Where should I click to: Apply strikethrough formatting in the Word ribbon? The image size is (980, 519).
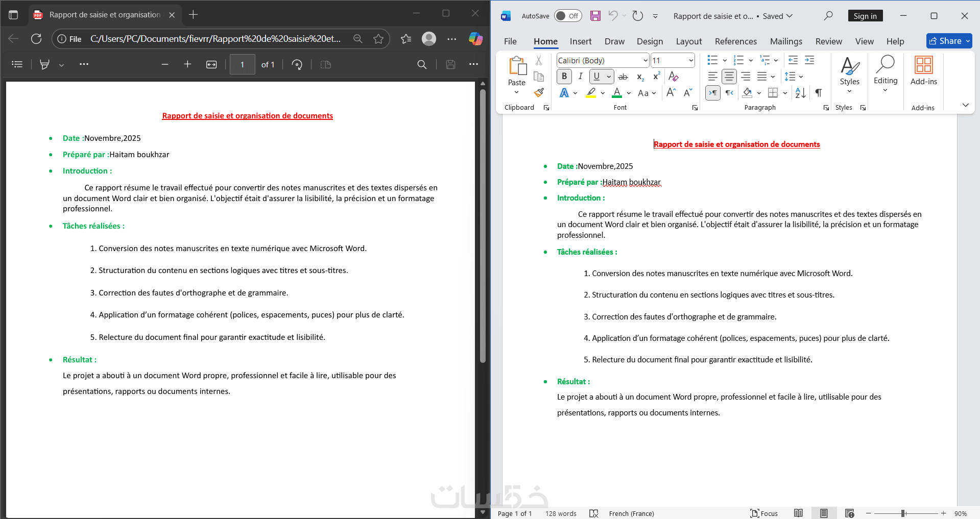point(623,77)
